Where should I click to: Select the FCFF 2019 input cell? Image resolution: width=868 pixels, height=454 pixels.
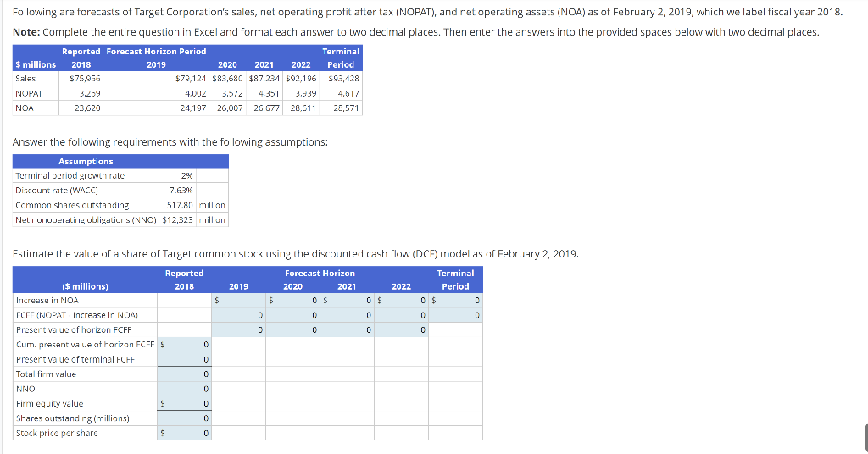[x=238, y=315]
